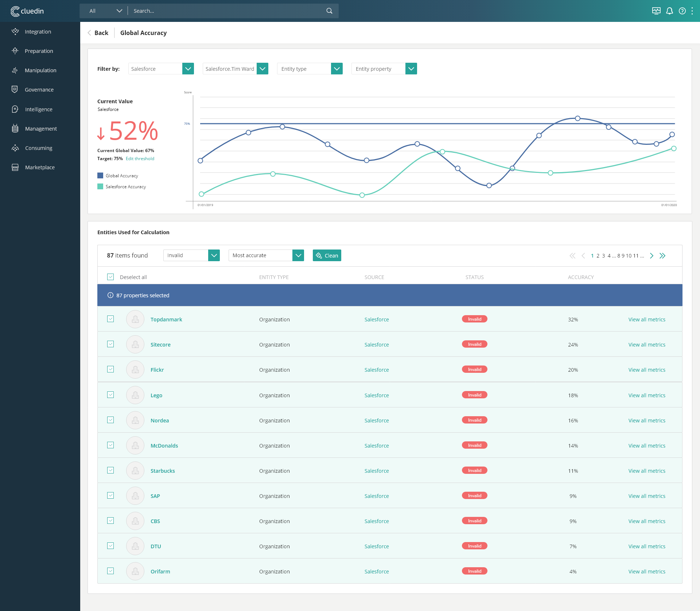Open the Marketplace menu
Image resolution: width=700 pixels, height=611 pixels.
[40, 167]
